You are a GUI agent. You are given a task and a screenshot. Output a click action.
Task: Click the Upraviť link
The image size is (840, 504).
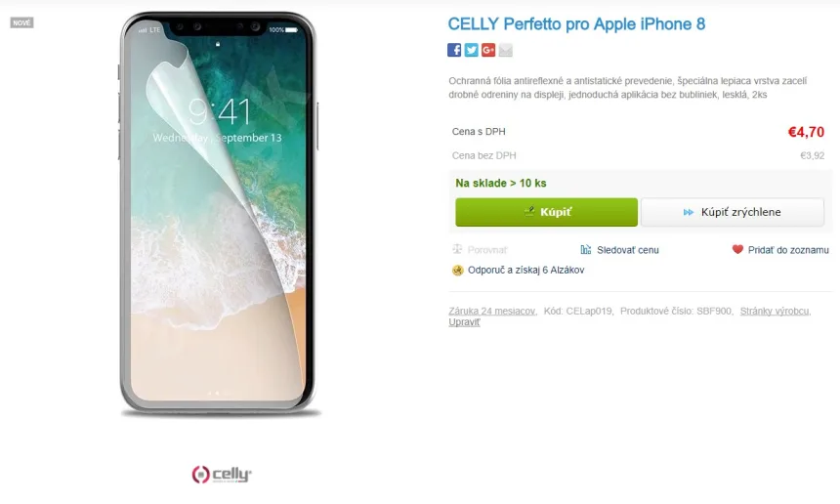click(464, 322)
